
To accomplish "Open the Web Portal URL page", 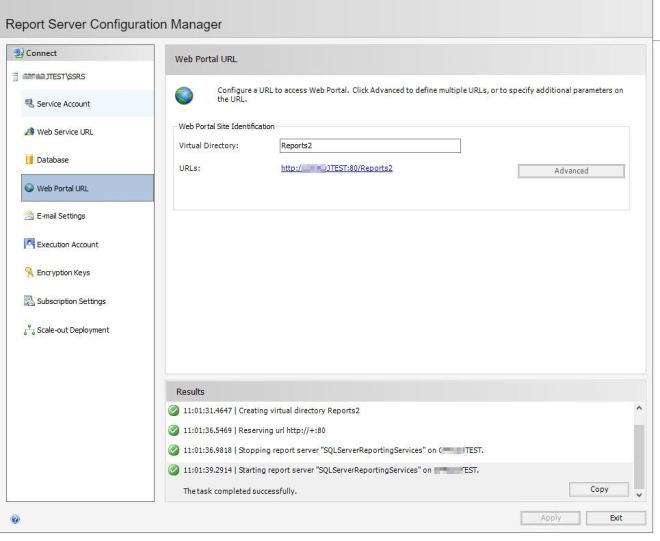I will (63, 188).
